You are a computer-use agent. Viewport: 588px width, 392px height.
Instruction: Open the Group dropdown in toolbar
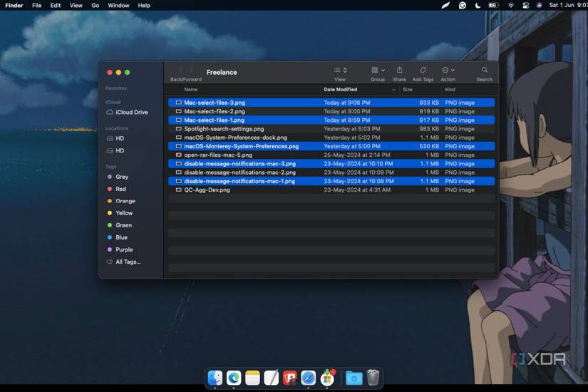click(378, 70)
